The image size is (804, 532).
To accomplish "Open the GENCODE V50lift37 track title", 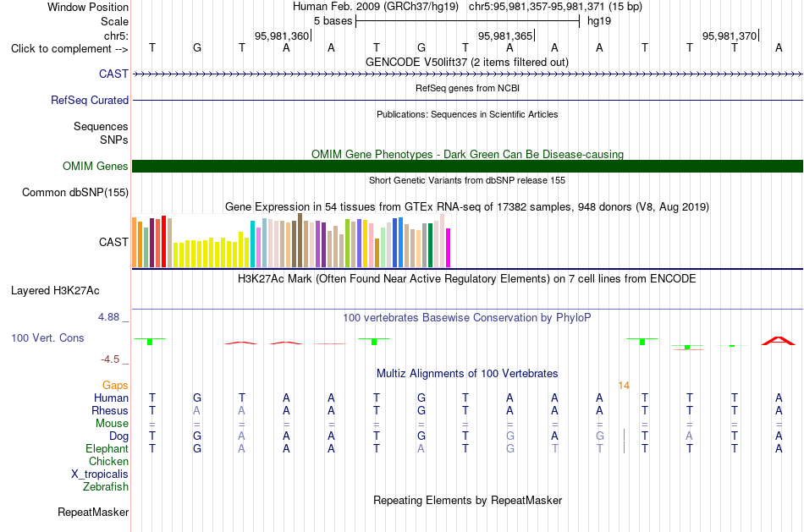I will click(466, 63).
